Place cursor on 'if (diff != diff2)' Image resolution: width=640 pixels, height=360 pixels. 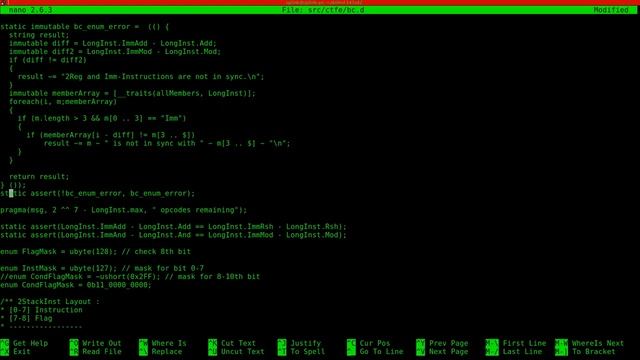pyautogui.click(x=48, y=60)
